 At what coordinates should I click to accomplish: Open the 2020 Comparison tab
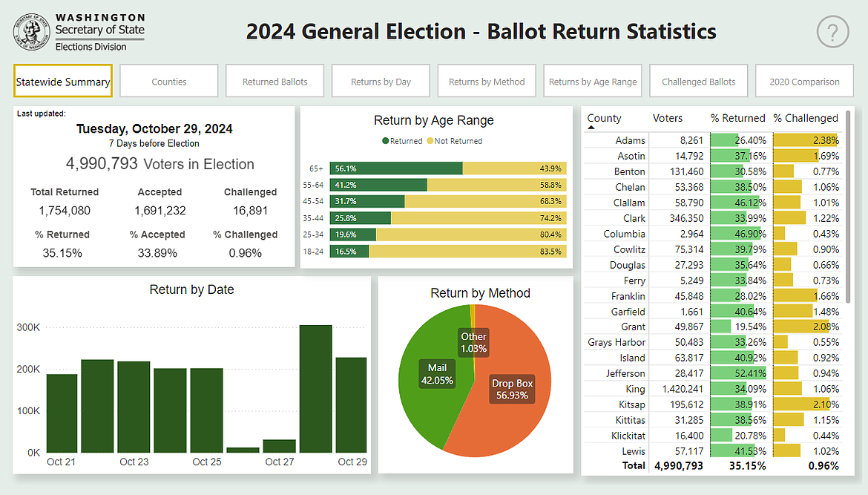805,82
